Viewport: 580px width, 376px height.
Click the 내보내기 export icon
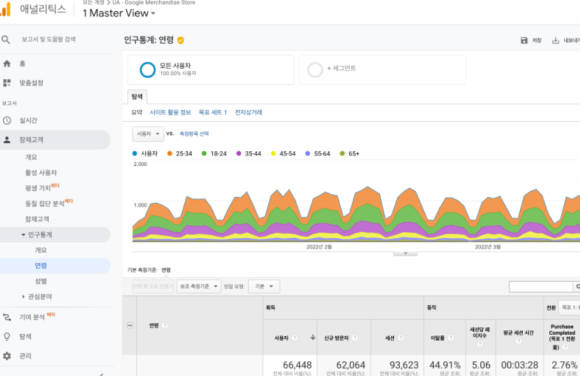(556, 40)
